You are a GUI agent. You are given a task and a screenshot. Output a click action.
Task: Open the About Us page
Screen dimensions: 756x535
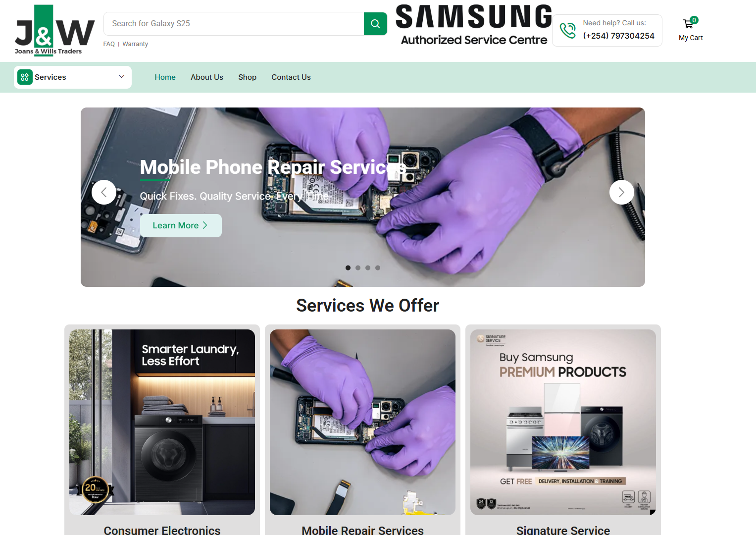click(207, 77)
